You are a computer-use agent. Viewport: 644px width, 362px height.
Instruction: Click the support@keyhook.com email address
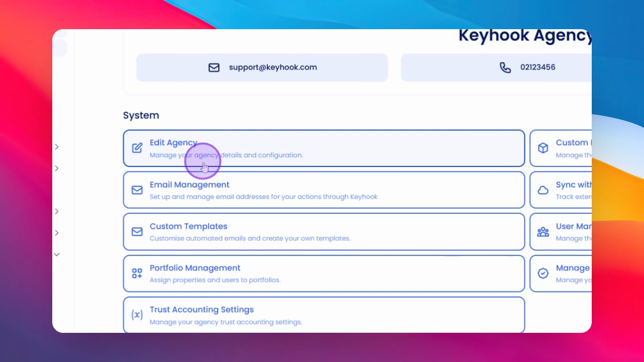pos(273,67)
